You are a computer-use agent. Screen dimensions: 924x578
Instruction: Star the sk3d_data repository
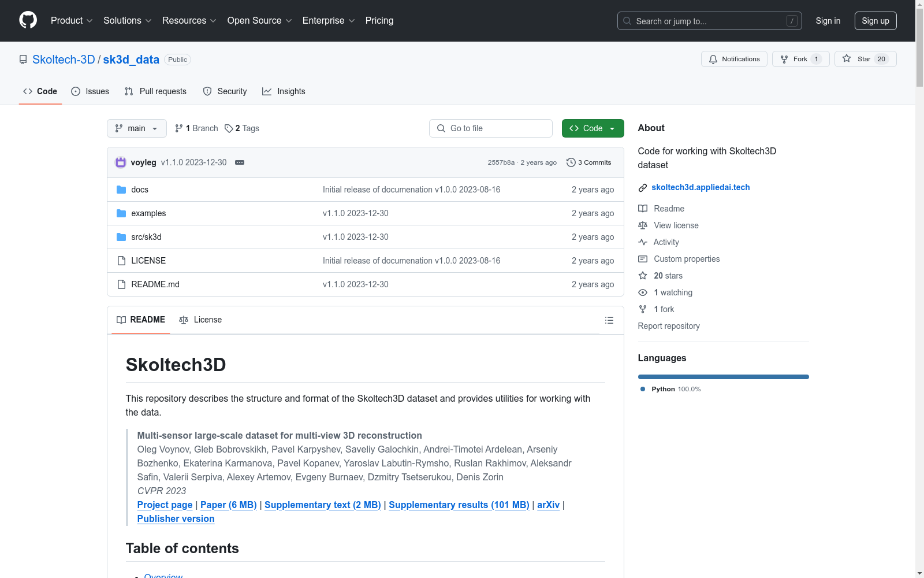coord(865,59)
